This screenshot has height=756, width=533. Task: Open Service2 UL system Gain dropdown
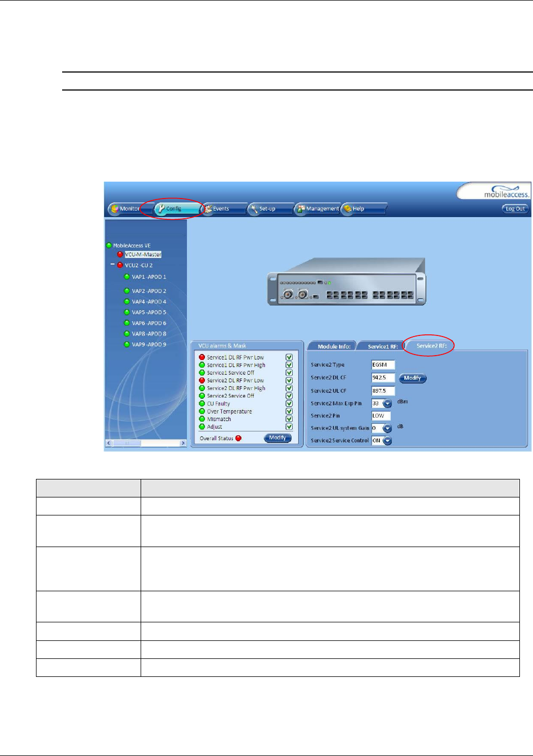click(x=387, y=428)
